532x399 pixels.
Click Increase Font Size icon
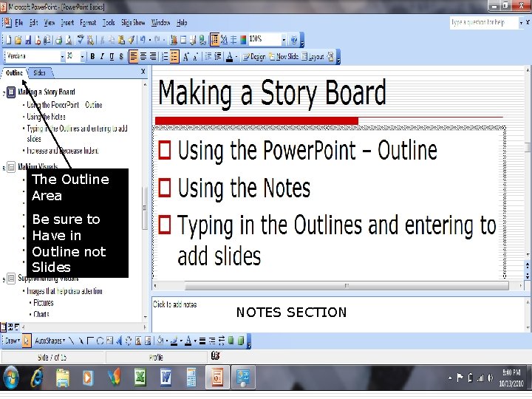point(186,57)
